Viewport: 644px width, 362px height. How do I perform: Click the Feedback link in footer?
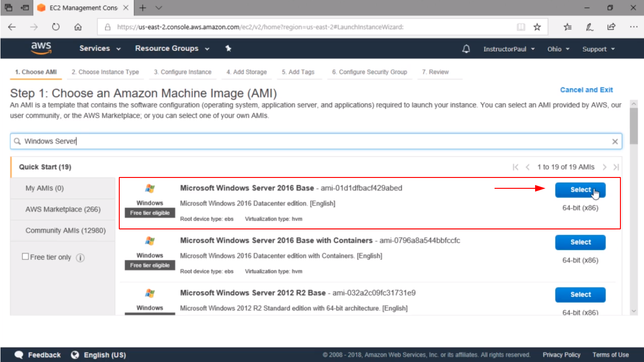pyautogui.click(x=44, y=355)
